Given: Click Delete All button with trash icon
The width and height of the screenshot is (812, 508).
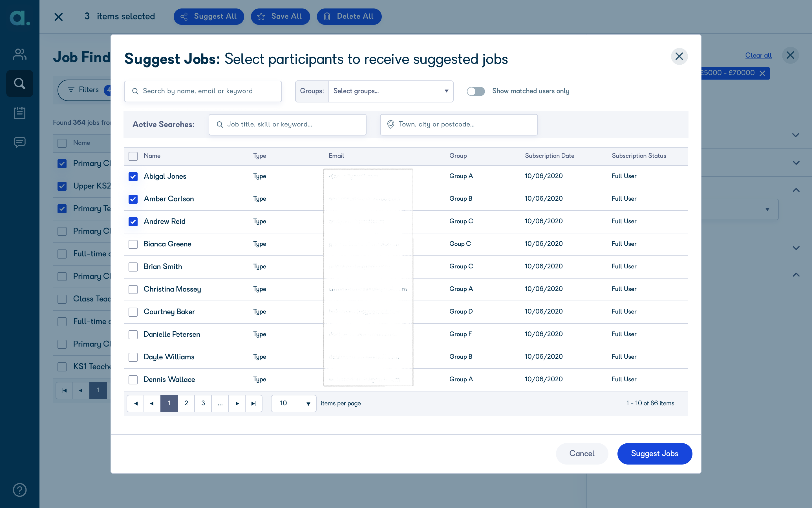Looking at the screenshot, I should pyautogui.click(x=349, y=16).
